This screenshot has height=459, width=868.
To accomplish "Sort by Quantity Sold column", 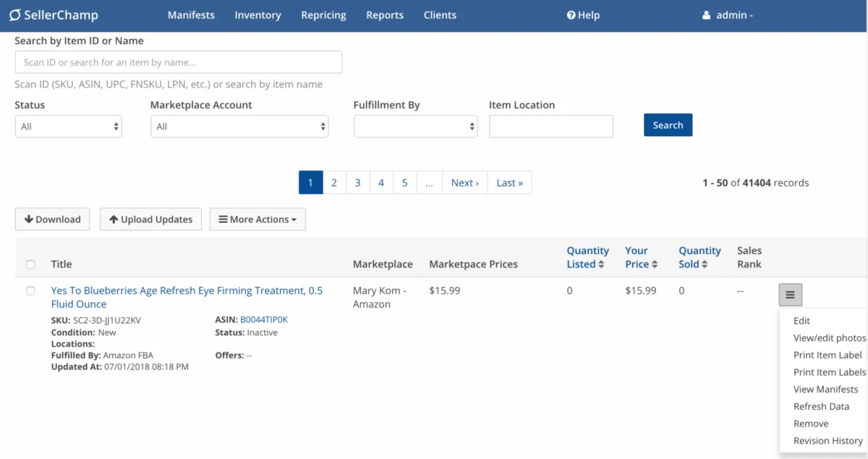I will click(704, 265).
